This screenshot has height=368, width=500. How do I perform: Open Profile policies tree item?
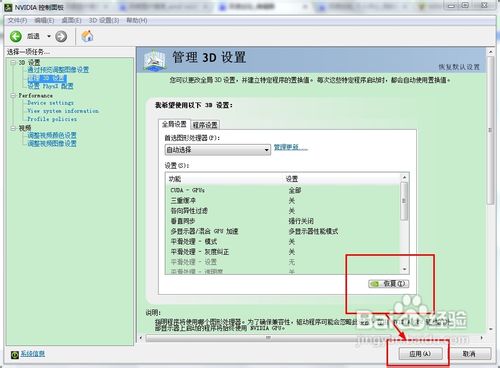coord(52,119)
